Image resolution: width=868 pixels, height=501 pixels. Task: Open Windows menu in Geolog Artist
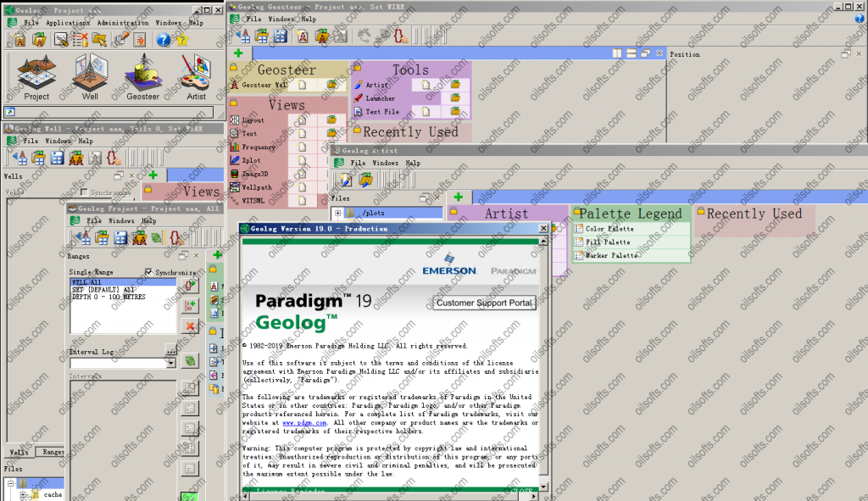tap(386, 163)
